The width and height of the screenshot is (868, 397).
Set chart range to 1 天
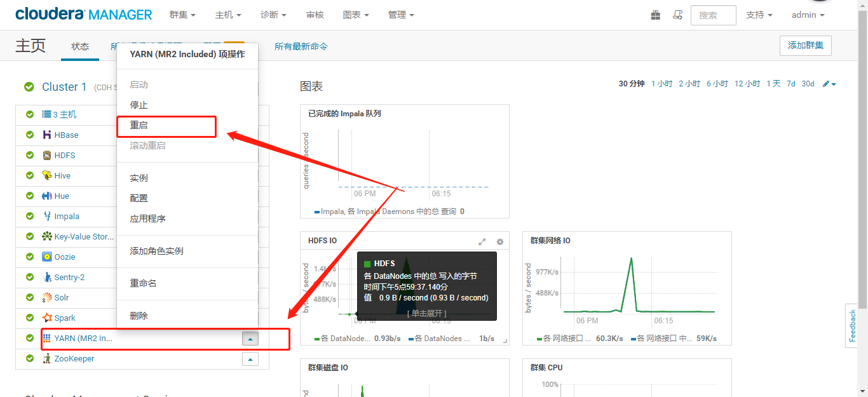click(773, 84)
